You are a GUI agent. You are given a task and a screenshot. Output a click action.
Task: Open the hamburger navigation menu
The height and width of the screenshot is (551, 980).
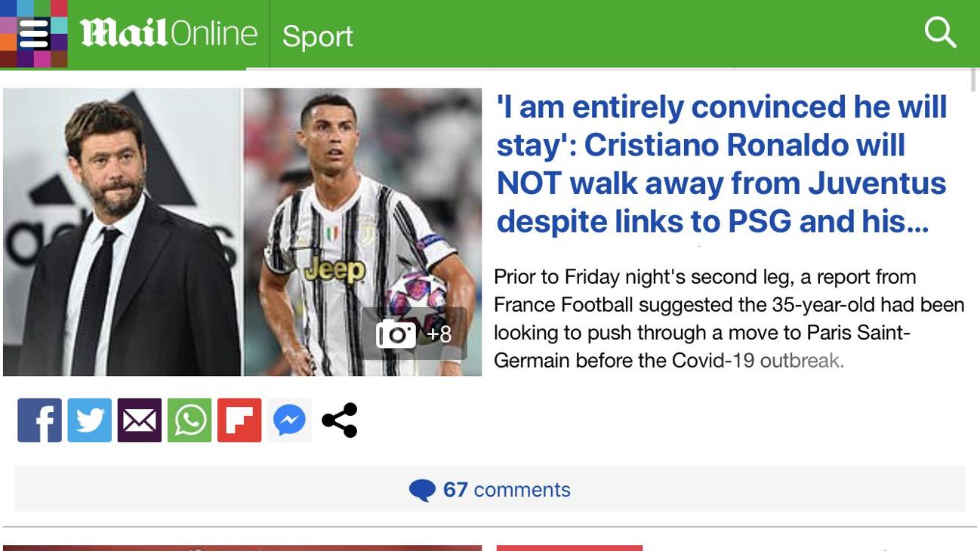pyautogui.click(x=33, y=32)
